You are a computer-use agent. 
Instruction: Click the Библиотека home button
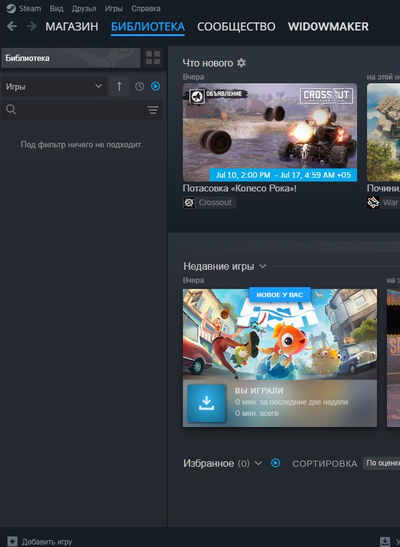(71, 58)
